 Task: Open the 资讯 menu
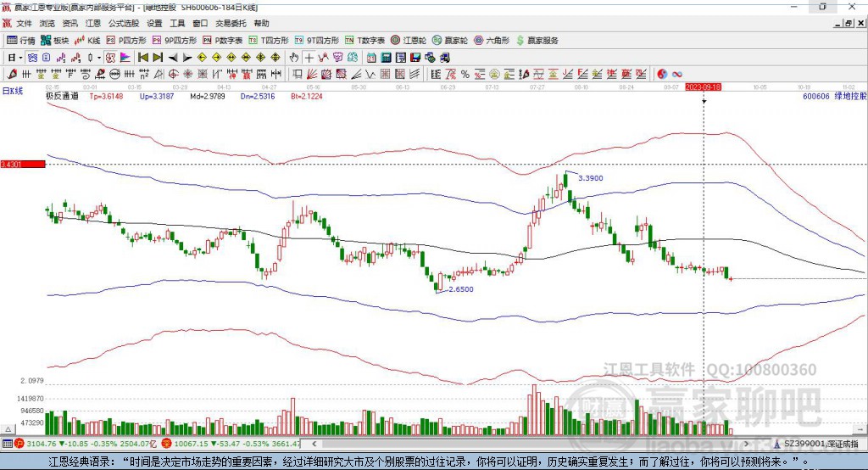click(70, 23)
